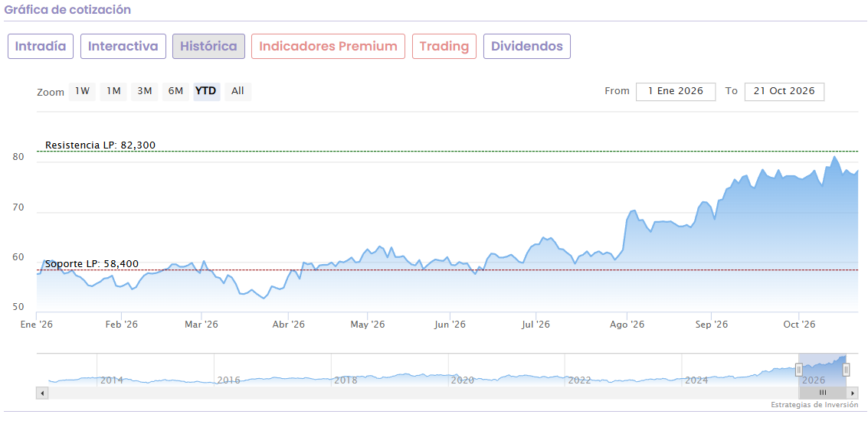The width and height of the screenshot is (868, 421).
Task: Click the navigator scrollbar thumb
Action: click(823, 393)
